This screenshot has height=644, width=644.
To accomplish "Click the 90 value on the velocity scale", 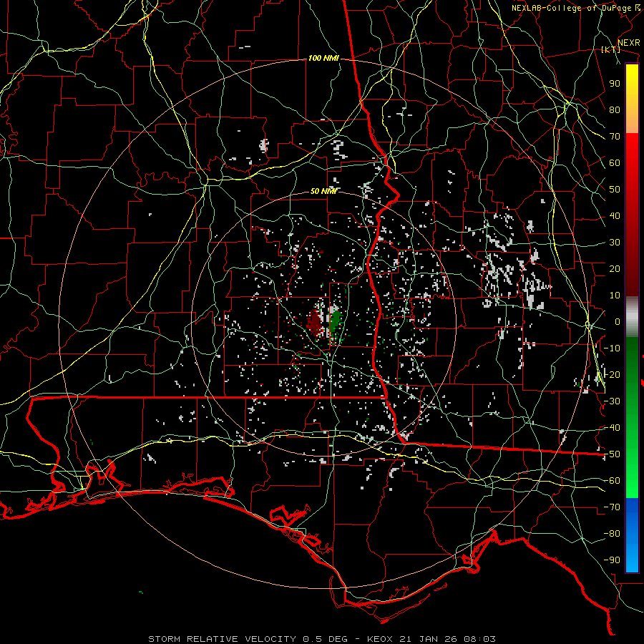I will coord(615,84).
